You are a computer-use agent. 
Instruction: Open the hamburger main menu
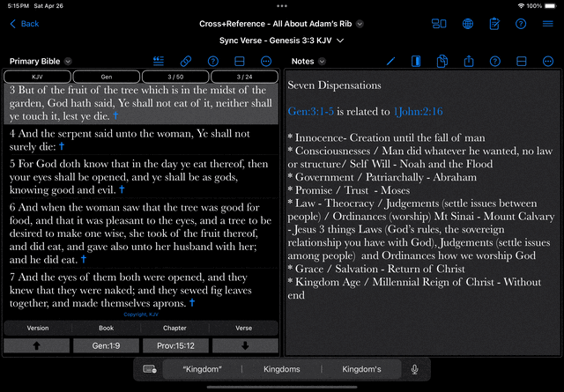click(x=548, y=24)
